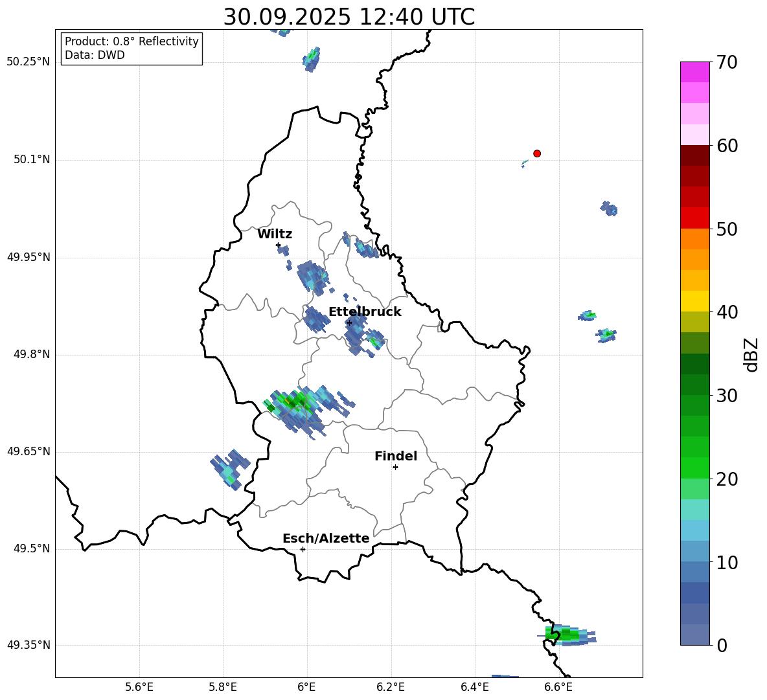Click the magenta swatch at top of colorbar
The height and width of the screenshot is (700, 767).
[694, 73]
